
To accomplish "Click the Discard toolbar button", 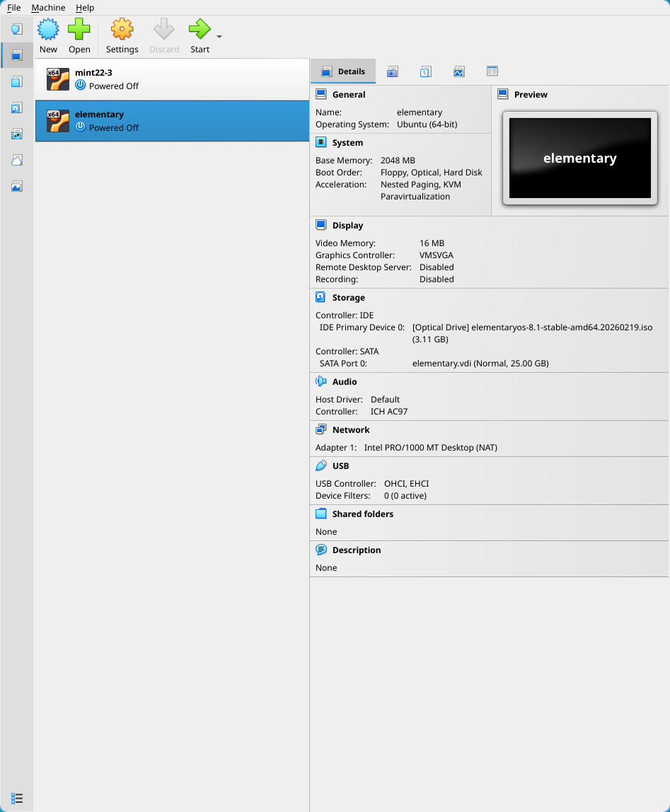I will (x=163, y=36).
